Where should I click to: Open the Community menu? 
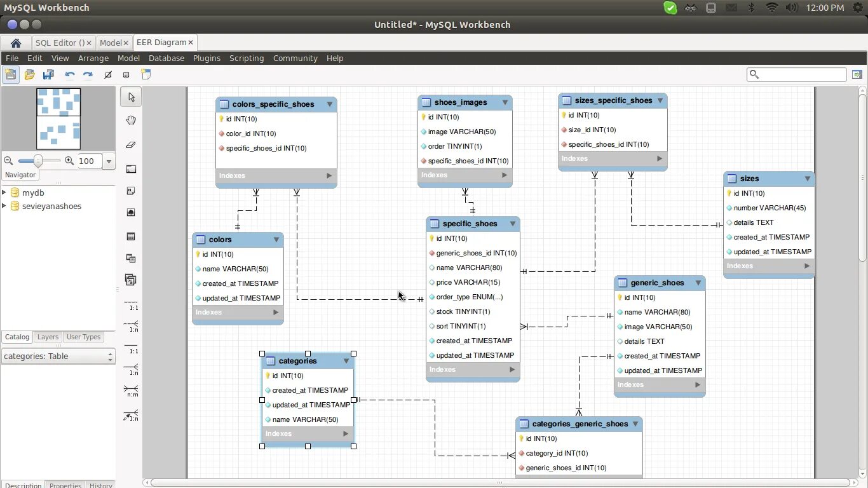click(x=295, y=58)
